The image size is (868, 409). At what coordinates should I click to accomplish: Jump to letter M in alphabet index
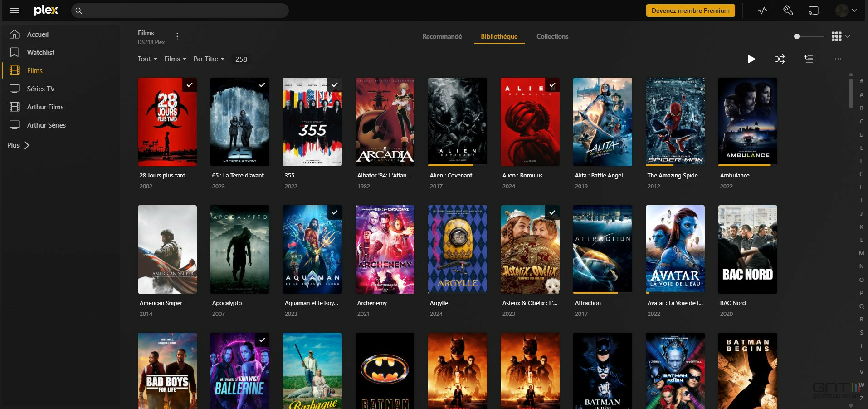(861, 253)
